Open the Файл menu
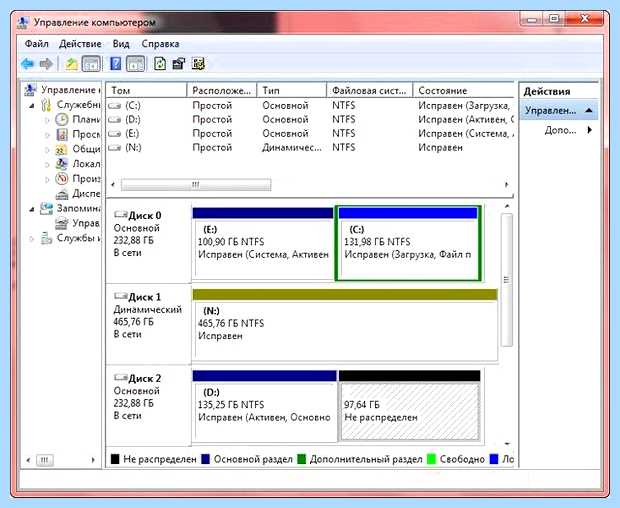 (x=36, y=43)
